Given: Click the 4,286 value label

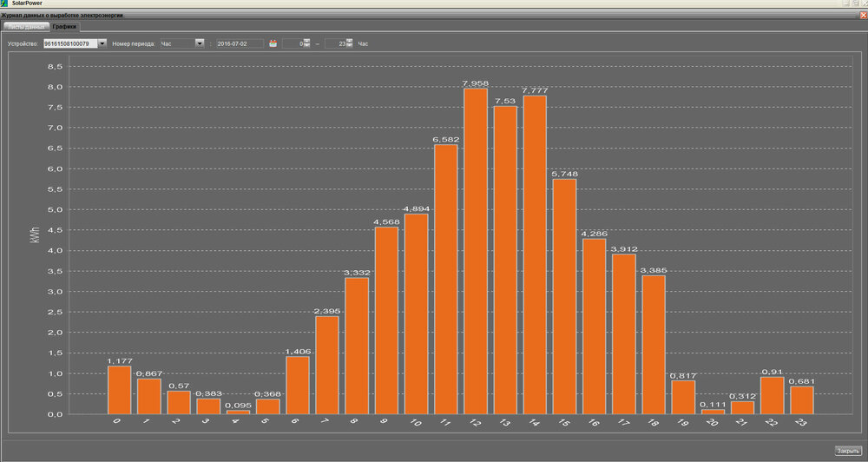Looking at the screenshot, I should click(x=594, y=234).
